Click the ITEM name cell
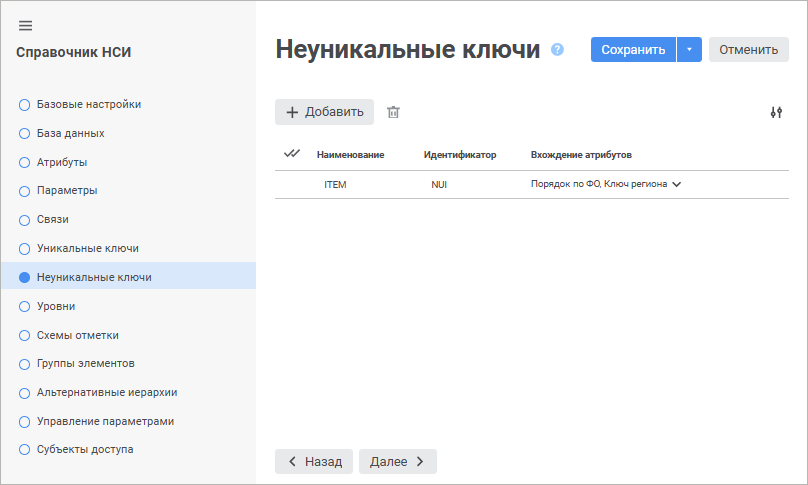The image size is (808, 485). pos(335,185)
